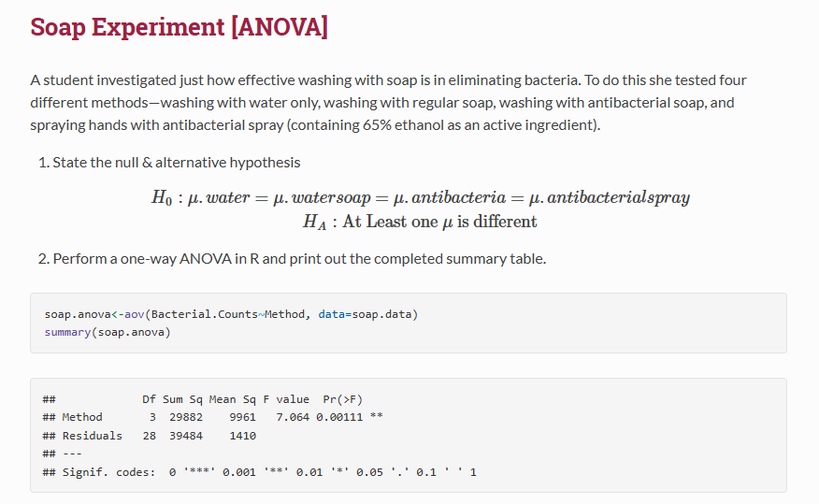819x504 pixels.
Task: Click the Method row in the output table
Action: (212, 417)
